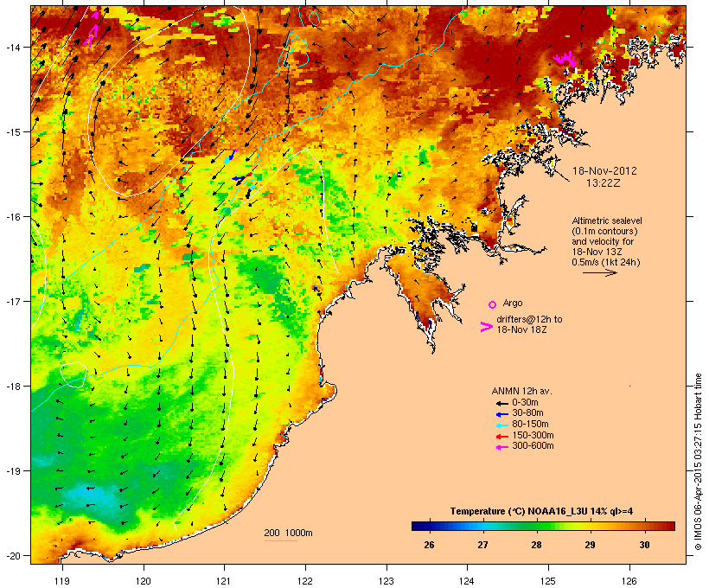Click the 18-Nov-2012 date label
This screenshot has width=709, height=588.
604,171
